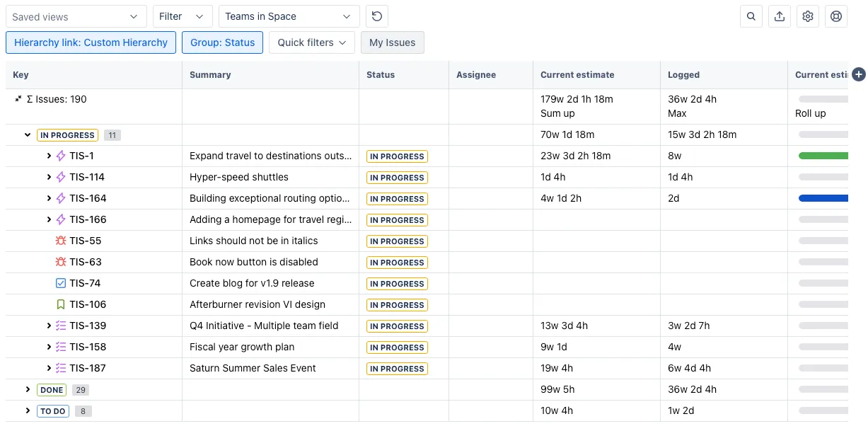Open issue key TIS-74

(x=85, y=283)
